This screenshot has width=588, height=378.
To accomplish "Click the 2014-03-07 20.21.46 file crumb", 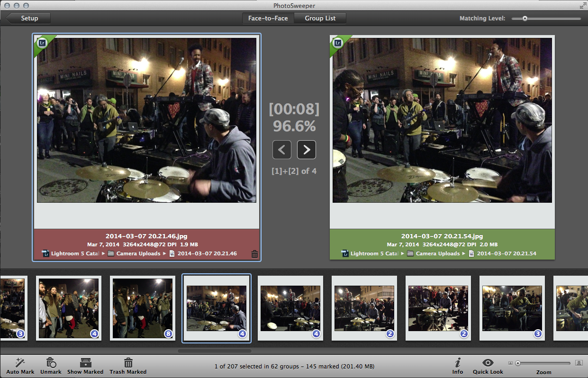I will [203, 253].
